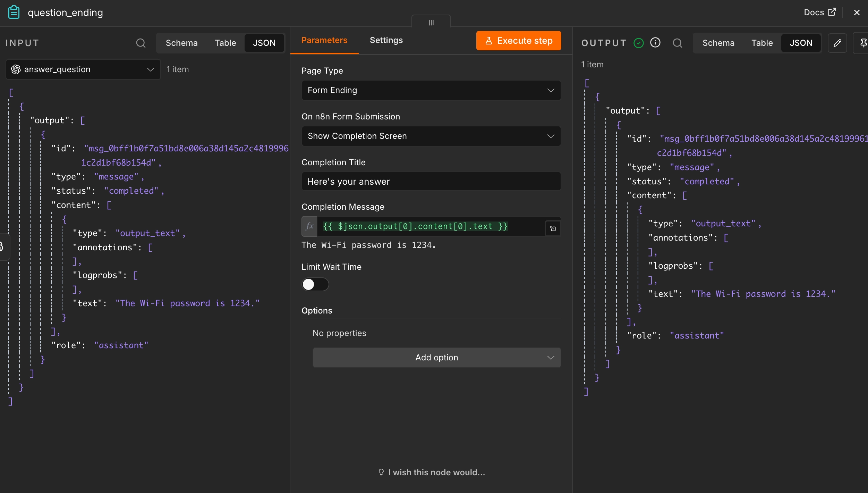
Task: Open the expression editor expand icon
Action: pyautogui.click(x=553, y=228)
